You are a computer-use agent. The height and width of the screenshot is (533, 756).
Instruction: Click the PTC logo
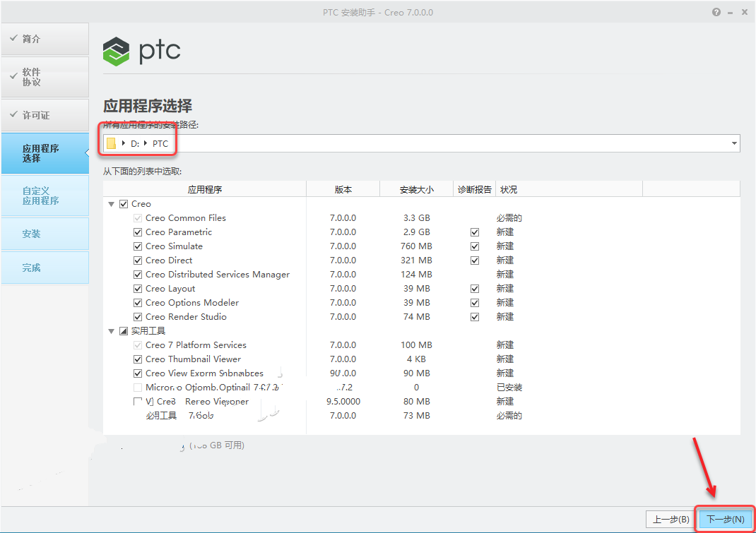click(142, 51)
